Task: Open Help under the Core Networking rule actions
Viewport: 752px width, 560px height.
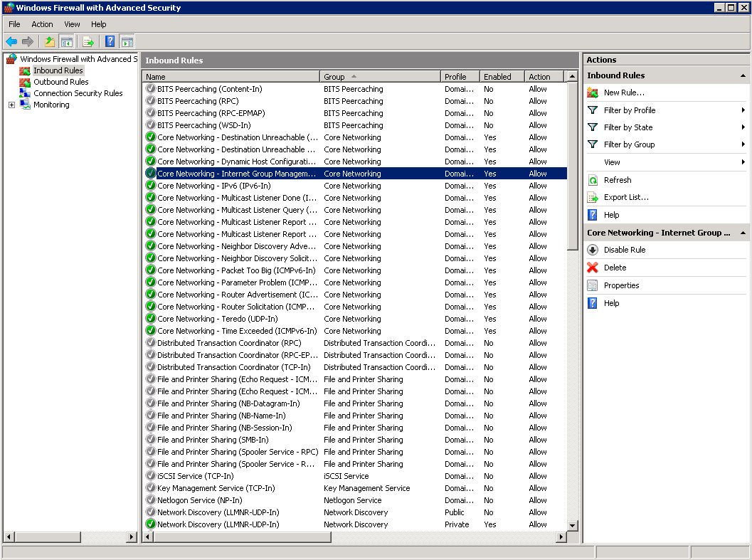Action: 611,303
